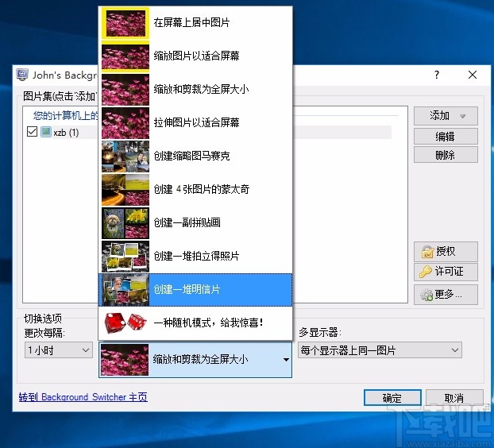
Task: Click the centered-picture thumbnail with yellow border
Action: point(125,23)
